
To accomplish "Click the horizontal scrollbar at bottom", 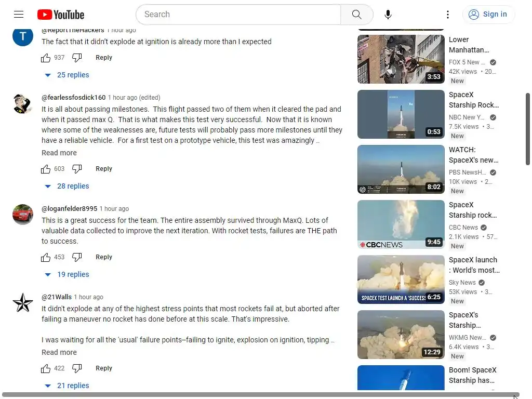I will point(261,395).
